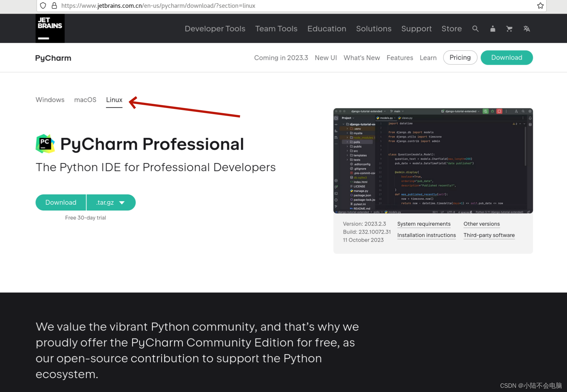Click the PyCharm Professional heading
Screen dimensions: 567x392
tap(152, 144)
